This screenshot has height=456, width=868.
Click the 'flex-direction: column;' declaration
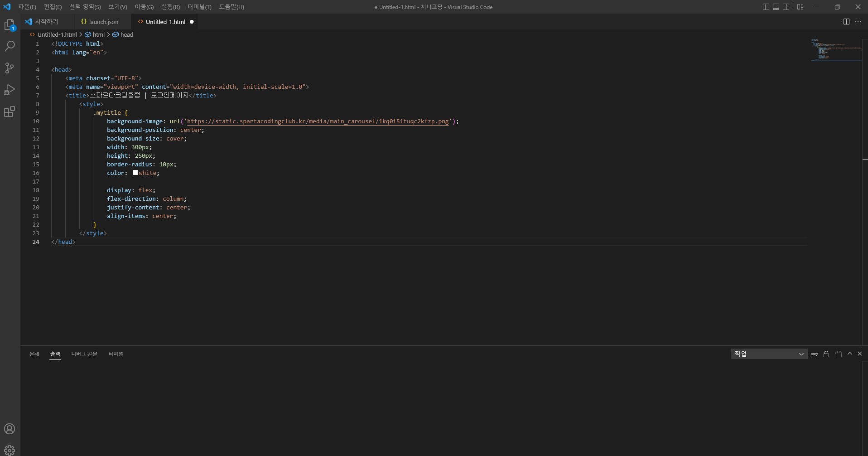(x=147, y=199)
